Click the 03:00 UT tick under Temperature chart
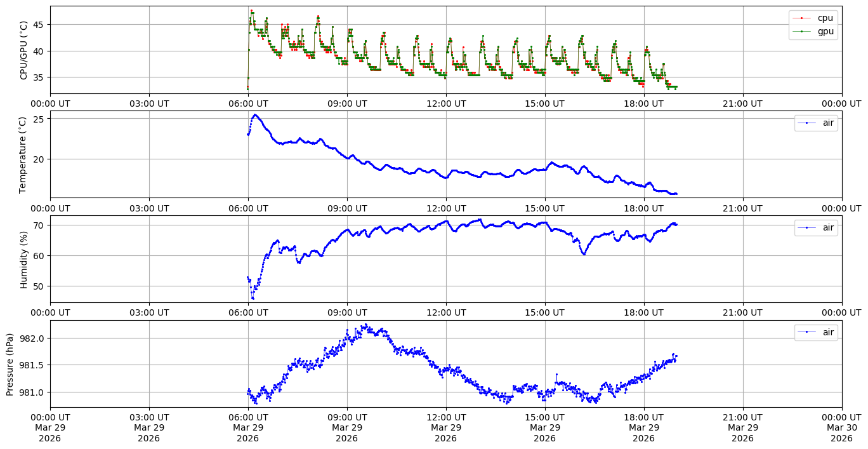868x449 pixels. 149,208
